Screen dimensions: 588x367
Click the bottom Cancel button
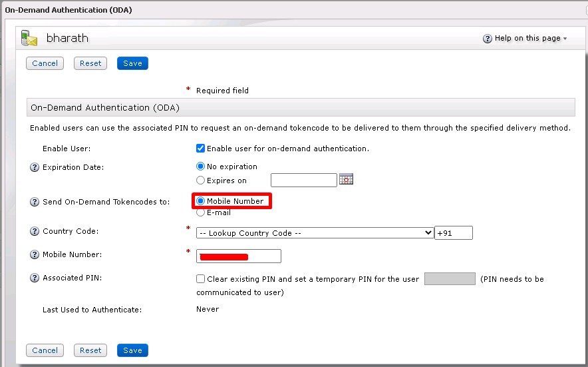click(x=45, y=350)
